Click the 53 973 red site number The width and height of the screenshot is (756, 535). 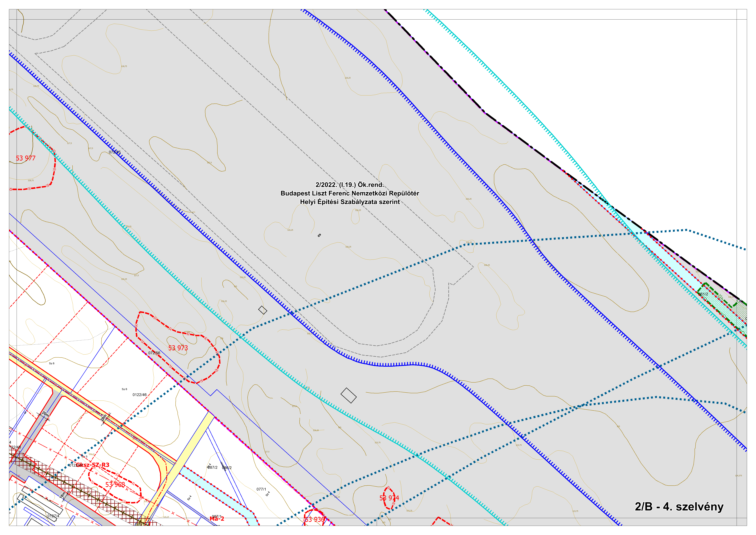pos(178,348)
